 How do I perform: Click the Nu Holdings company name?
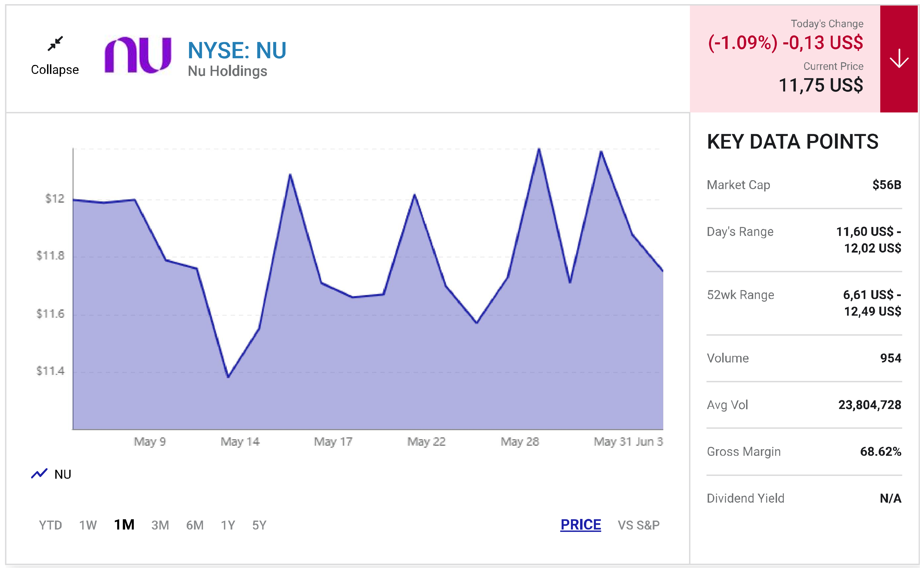click(x=227, y=71)
